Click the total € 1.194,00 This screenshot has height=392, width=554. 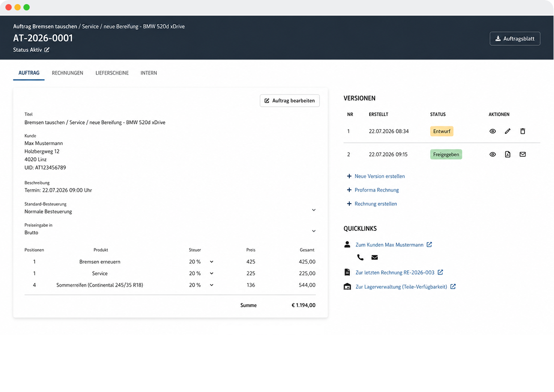[303, 305]
